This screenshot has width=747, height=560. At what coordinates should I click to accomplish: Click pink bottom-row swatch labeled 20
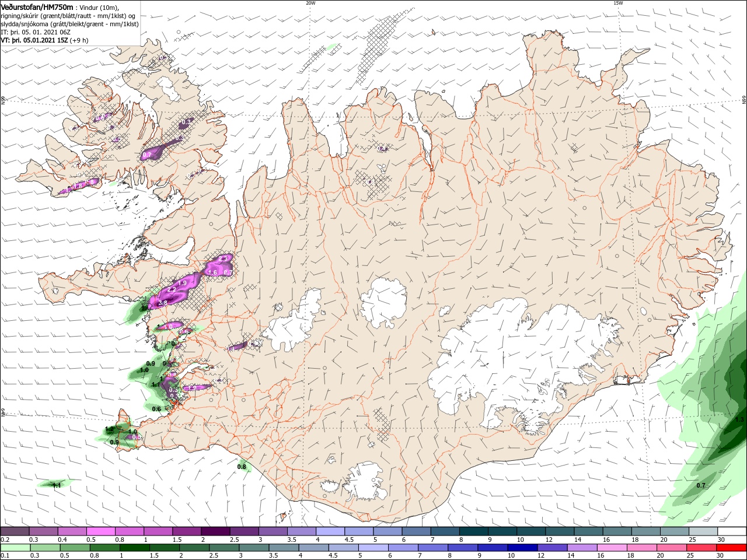tap(672, 548)
